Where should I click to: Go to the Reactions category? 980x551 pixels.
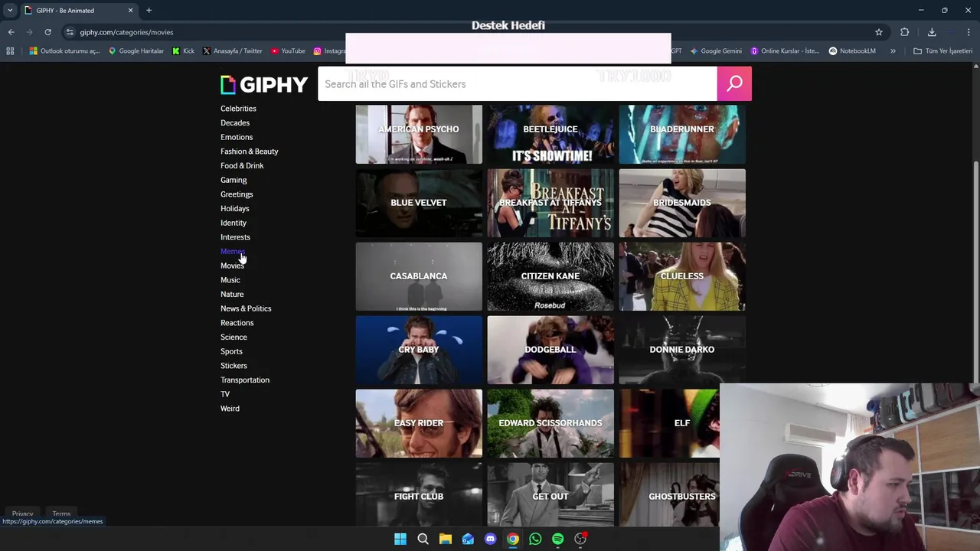point(237,323)
